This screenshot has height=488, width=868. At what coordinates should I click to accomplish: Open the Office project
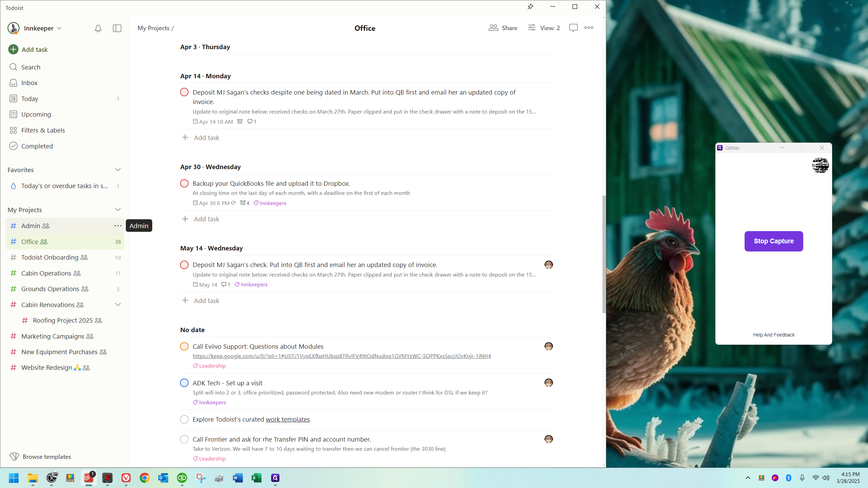tap(65, 242)
